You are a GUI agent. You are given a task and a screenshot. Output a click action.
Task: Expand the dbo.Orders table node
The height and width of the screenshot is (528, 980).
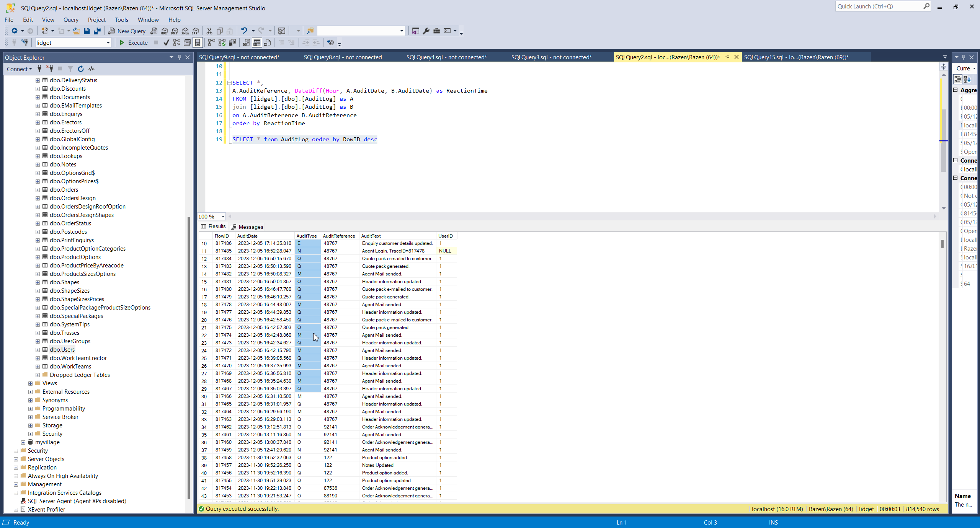[38, 190]
